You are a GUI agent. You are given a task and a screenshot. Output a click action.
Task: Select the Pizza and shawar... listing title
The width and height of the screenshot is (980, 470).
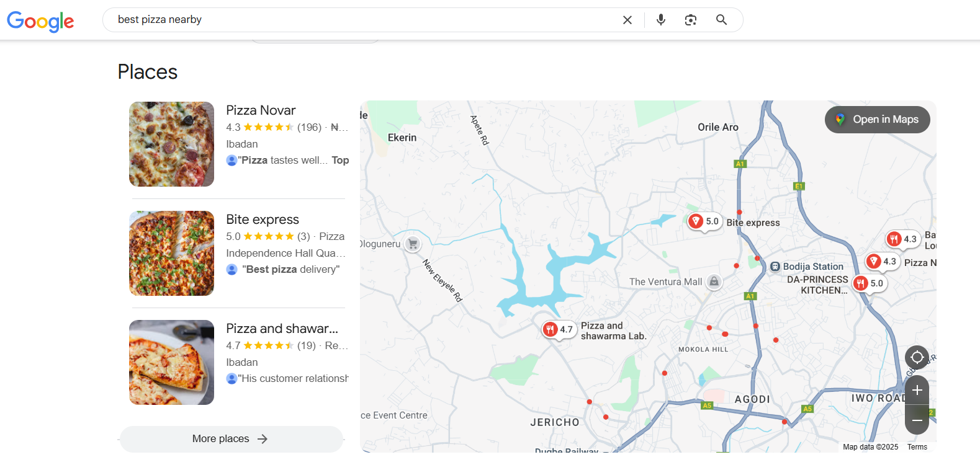click(282, 329)
